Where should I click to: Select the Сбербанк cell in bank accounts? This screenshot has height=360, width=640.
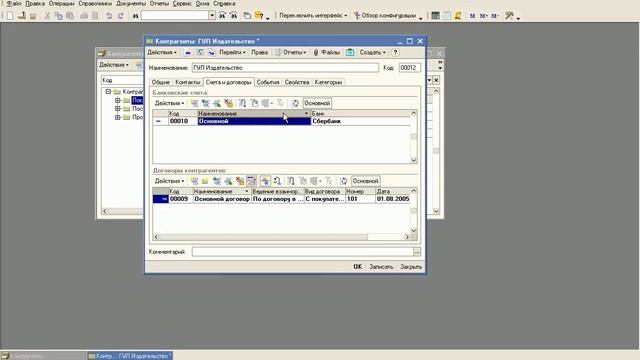coord(360,121)
